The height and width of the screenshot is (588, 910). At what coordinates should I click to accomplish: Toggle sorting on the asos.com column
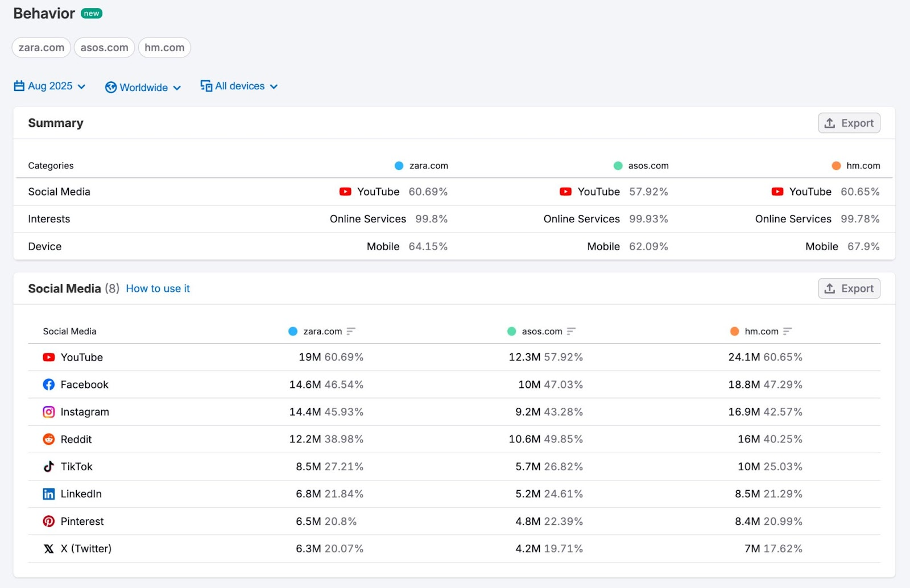point(572,331)
